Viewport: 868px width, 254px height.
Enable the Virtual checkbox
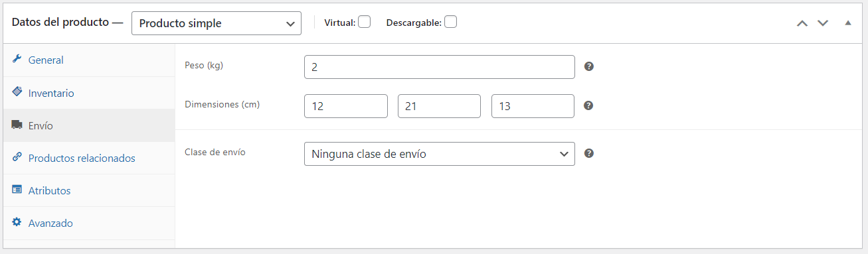[x=364, y=22]
